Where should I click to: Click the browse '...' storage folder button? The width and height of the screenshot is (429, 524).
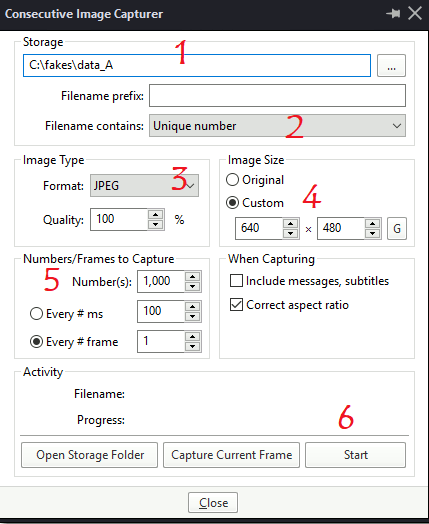point(391,66)
